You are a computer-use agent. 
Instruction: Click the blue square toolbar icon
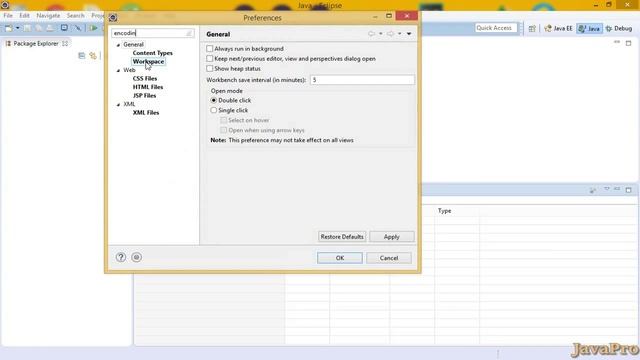(x=64, y=28)
